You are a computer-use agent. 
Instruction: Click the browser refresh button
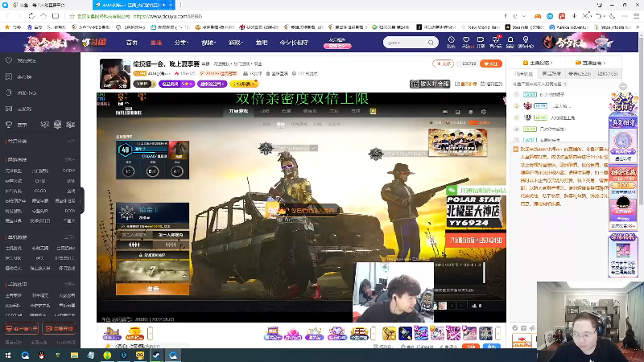[x=31, y=16]
